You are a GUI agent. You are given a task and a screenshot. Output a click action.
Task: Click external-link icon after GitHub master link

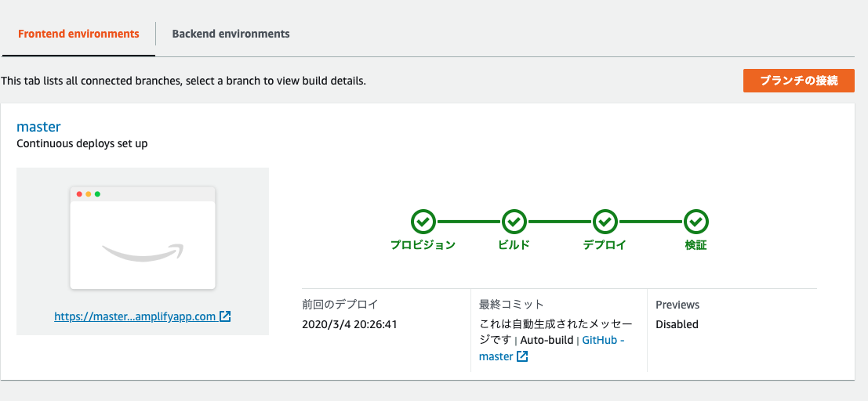tap(522, 356)
